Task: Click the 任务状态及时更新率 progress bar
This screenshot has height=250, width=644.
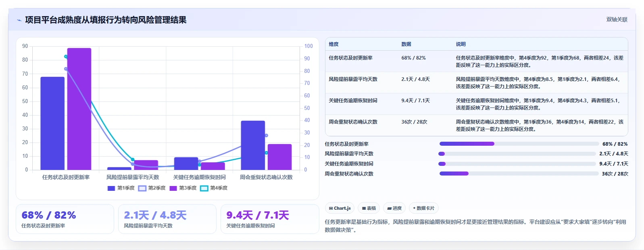Action: [x=519, y=144]
